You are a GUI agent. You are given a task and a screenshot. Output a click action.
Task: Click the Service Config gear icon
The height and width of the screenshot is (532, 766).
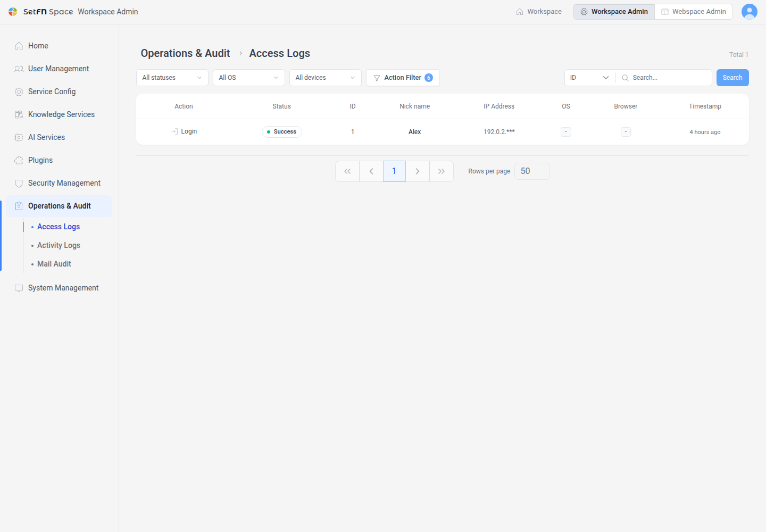(x=19, y=92)
